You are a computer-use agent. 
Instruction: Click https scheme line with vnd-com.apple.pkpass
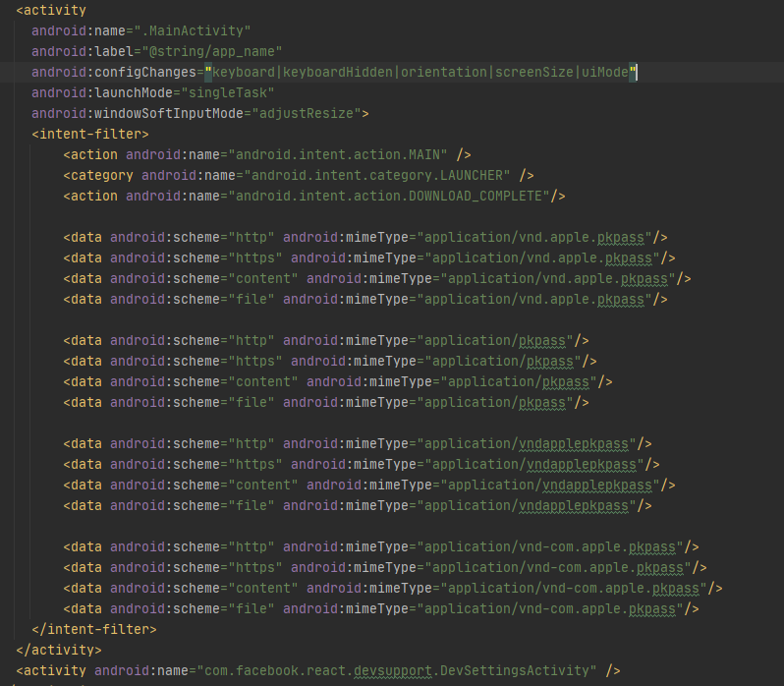tap(385, 568)
